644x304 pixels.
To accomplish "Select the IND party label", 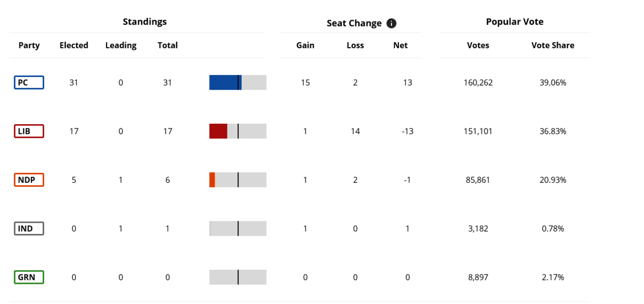I will pos(29,229).
